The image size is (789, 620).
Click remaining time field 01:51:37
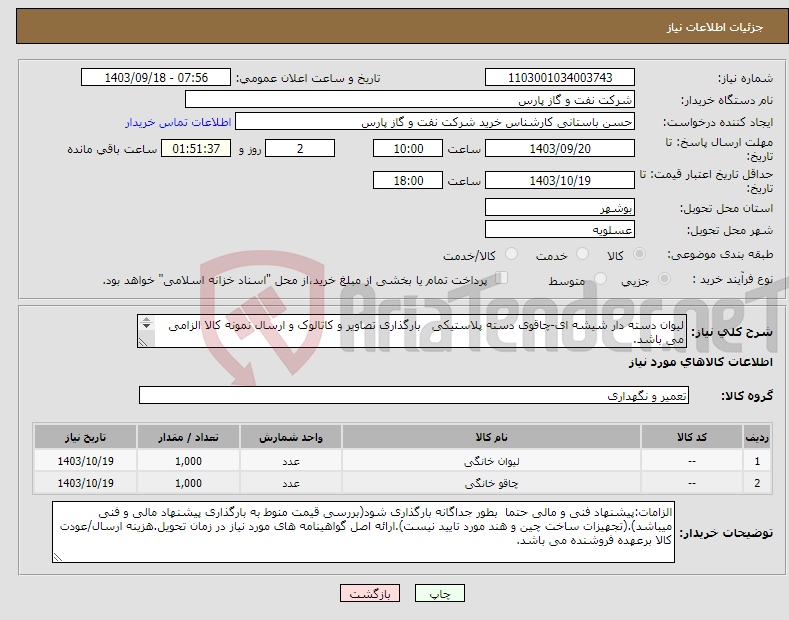[196, 148]
